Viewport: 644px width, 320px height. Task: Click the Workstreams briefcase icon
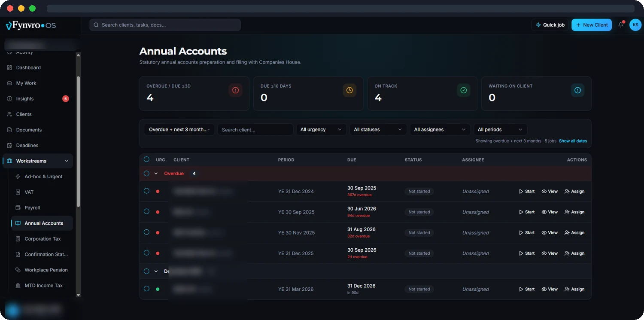(9, 161)
